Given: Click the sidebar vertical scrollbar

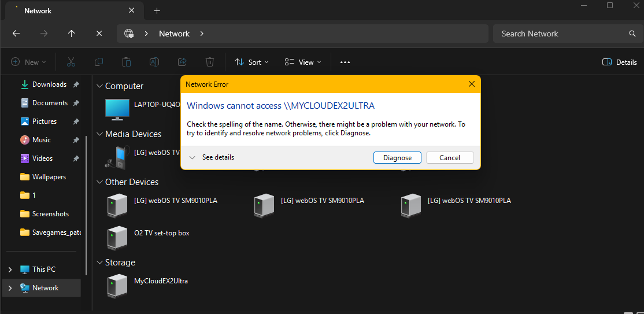Looking at the screenshot, I should (x=86, y=205).
